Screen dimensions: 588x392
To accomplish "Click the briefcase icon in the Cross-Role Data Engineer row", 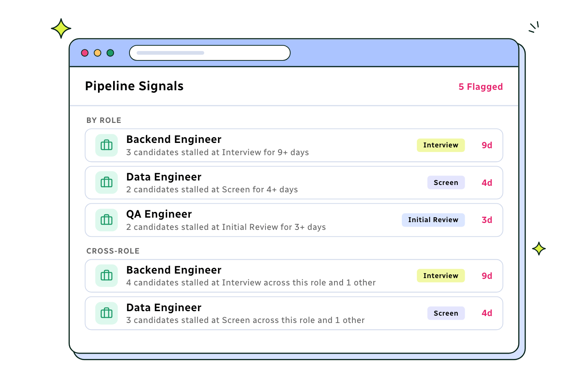I will 107,313.
